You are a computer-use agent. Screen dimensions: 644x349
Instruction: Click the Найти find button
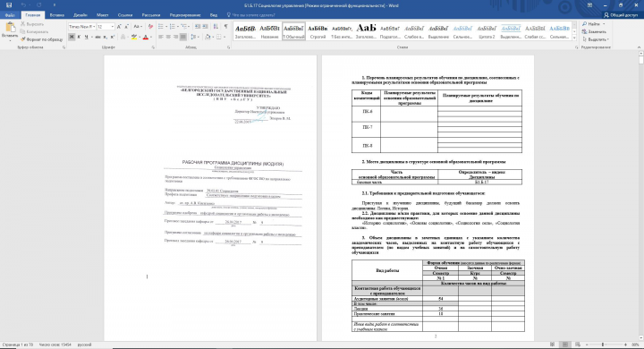594,24
